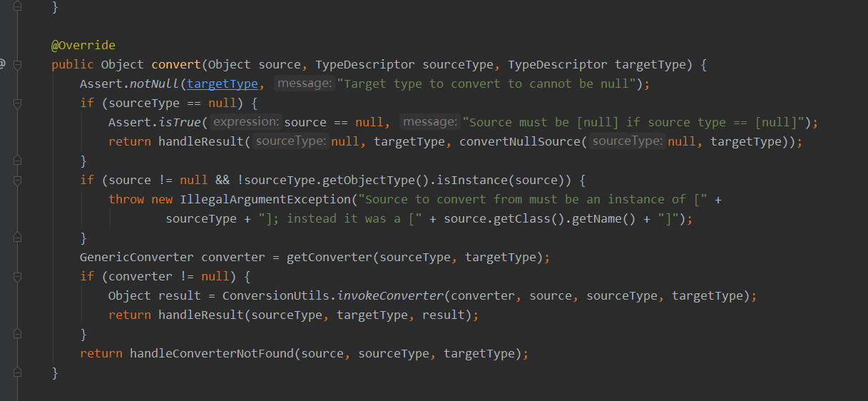Click the 'converter' variable in the declaration line

click(233, 257)
